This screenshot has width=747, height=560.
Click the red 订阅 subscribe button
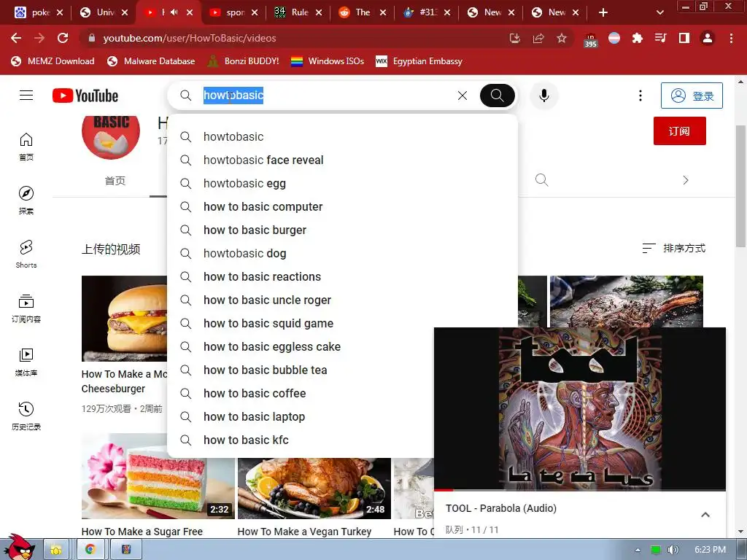point(679,131)
